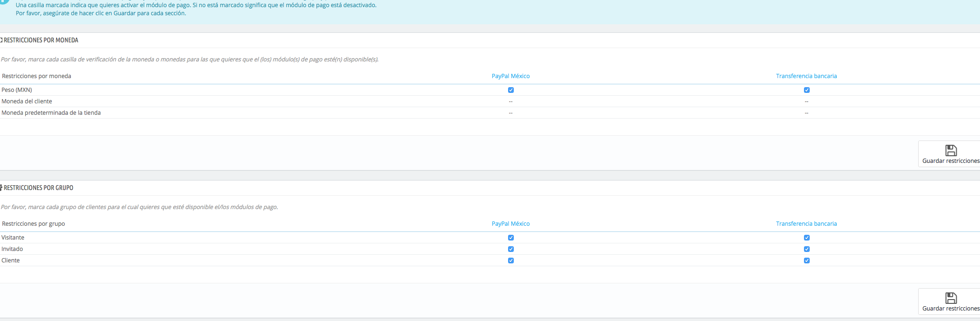Toggle PayPal México checkbox for Visitante
Image resolution: width=980 pixels, height=321 pixels.
pos(511,238)
